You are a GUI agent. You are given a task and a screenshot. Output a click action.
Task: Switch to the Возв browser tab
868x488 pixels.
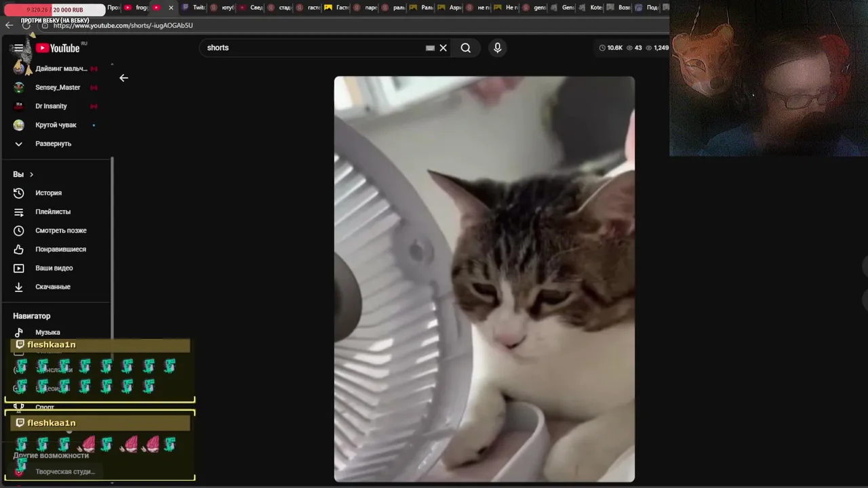click(x=618, y=7)
